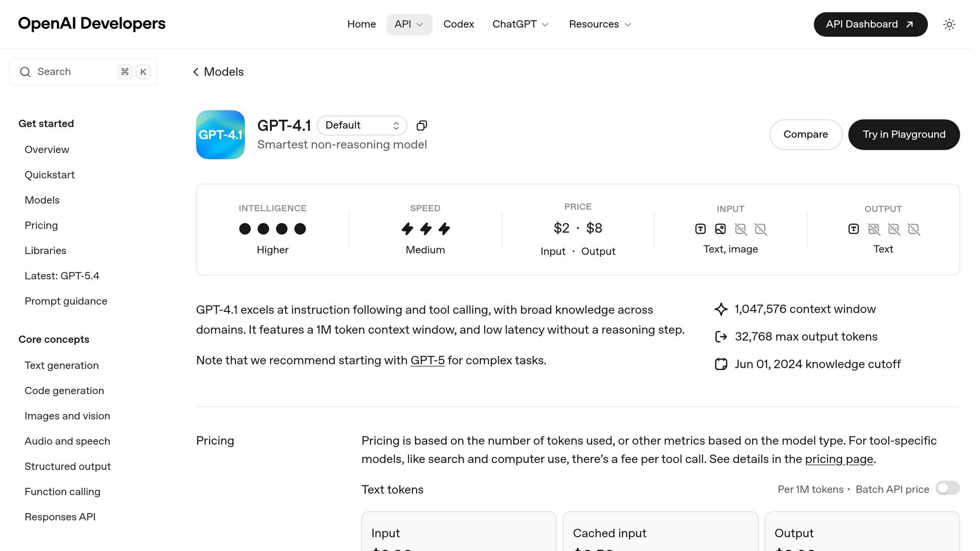The height and width of the screenshot is (551, 980).
Task: Click the GPT-4.1 model logo thumbnail
Action: (220, 135)
